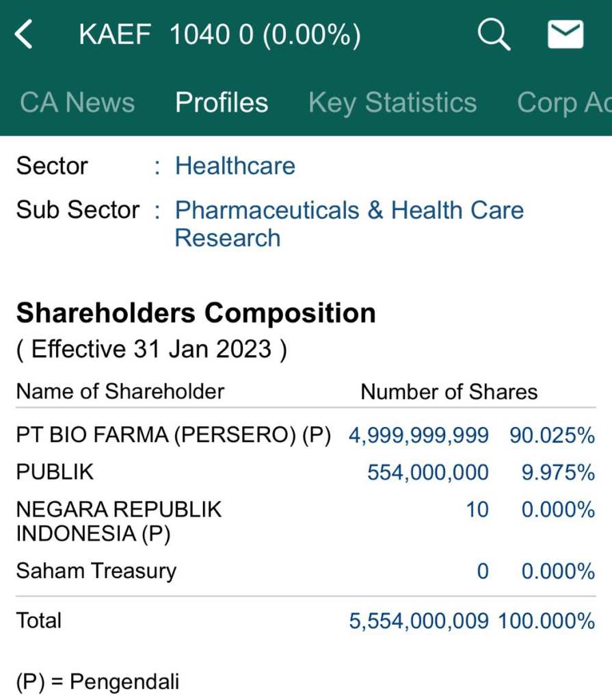The image size is (612, 700).
Task: Select NEGARA REPUBLIK INDONESIA shareholder row
Action: (x=119, y=521)
